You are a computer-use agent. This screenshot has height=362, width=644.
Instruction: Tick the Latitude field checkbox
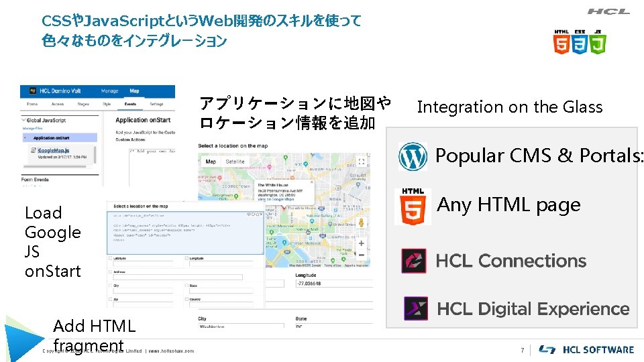coord(110,258)
